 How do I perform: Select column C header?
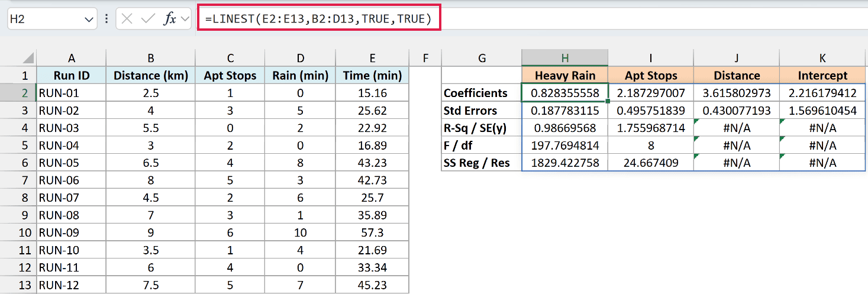[x=230, y=58]
